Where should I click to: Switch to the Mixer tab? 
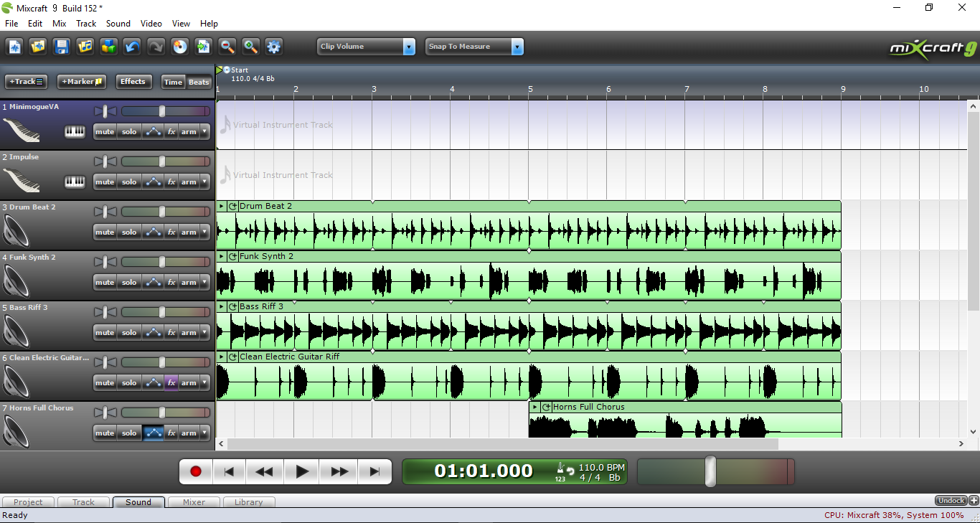click(x=194, y=502)
